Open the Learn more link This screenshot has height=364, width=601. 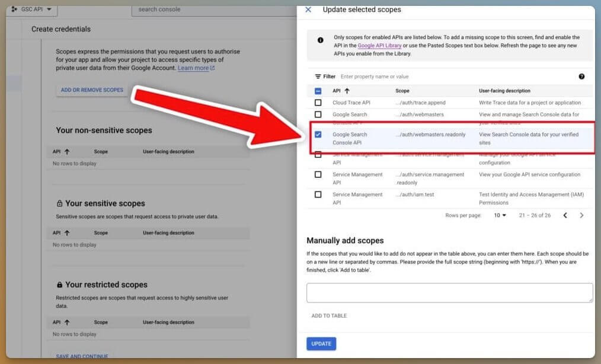[x=196, y=68]
